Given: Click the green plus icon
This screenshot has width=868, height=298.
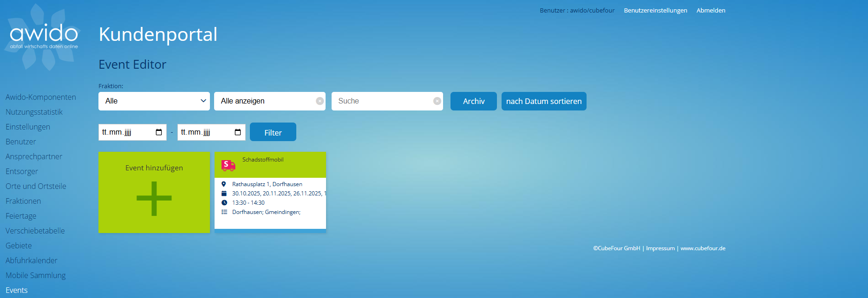Looking at the screenshot, I should tap(154, 199).
